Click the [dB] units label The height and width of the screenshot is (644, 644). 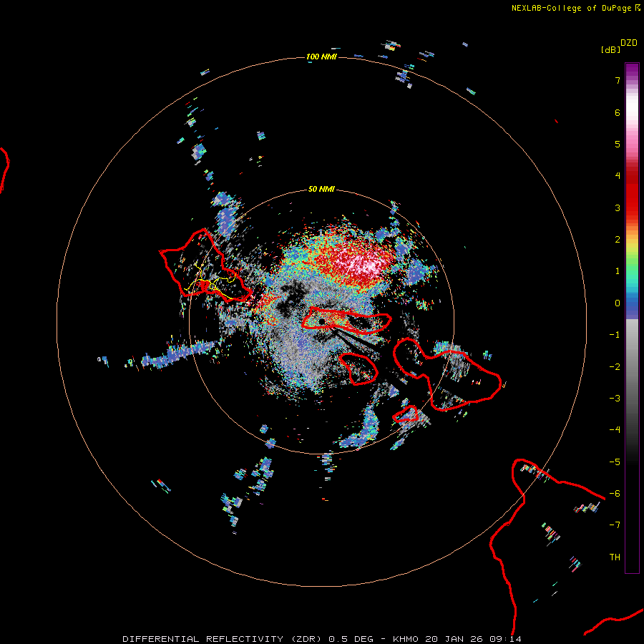pyautogui.click(x=611, y=49)
